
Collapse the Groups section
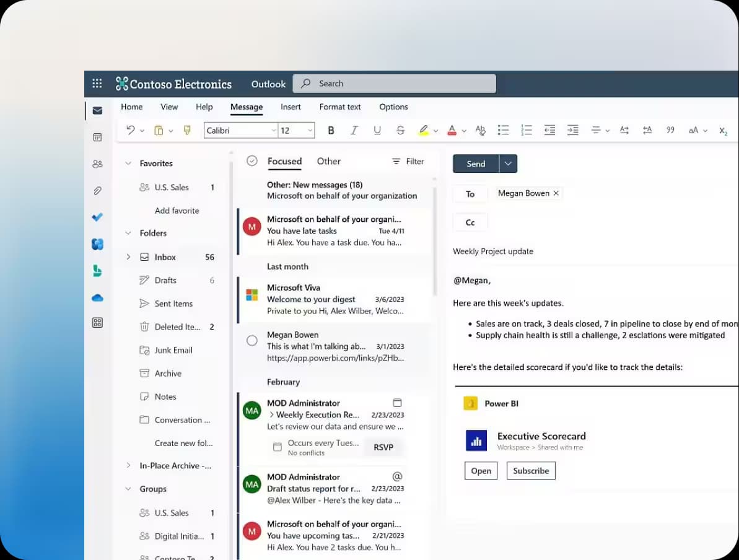click(x=128, y=489)
